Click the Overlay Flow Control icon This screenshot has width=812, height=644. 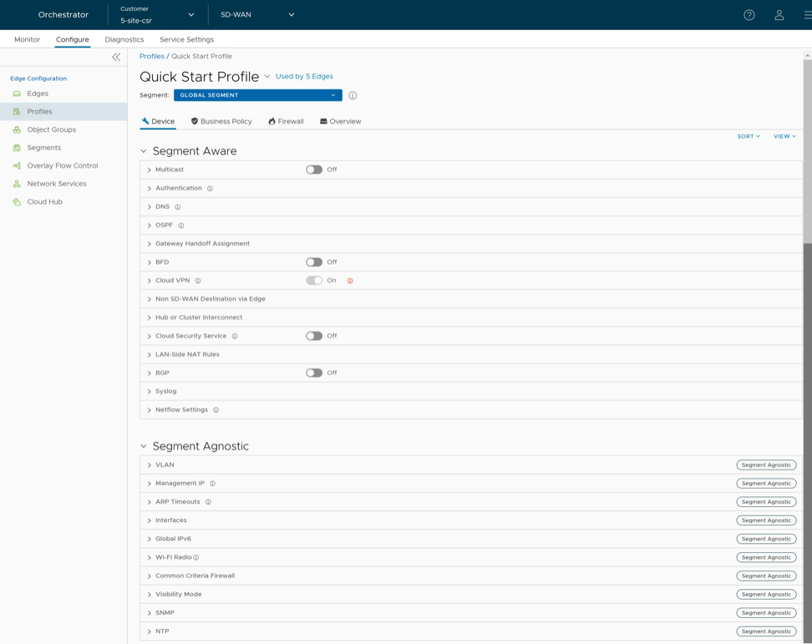(17, 165)
